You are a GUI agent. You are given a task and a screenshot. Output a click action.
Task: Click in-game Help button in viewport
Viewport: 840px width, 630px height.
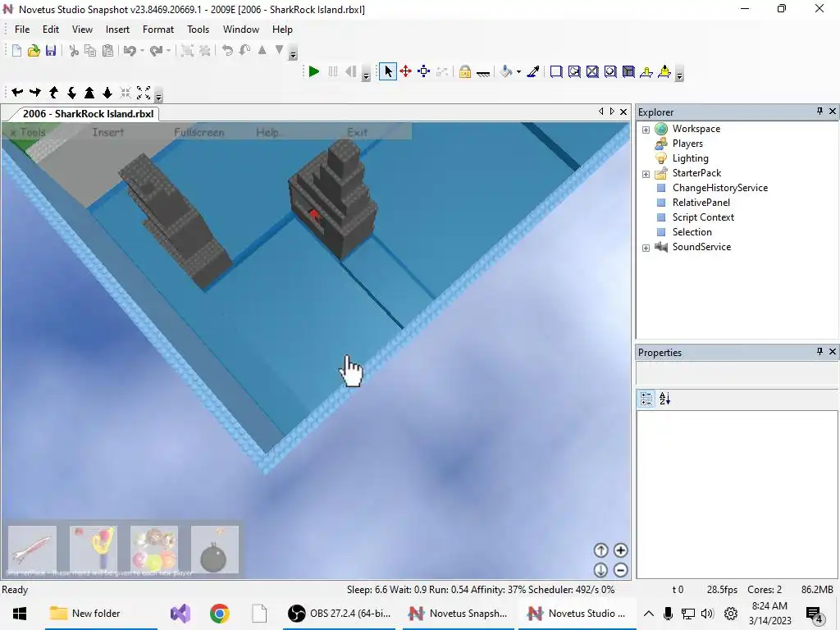(x=267, y=132)
